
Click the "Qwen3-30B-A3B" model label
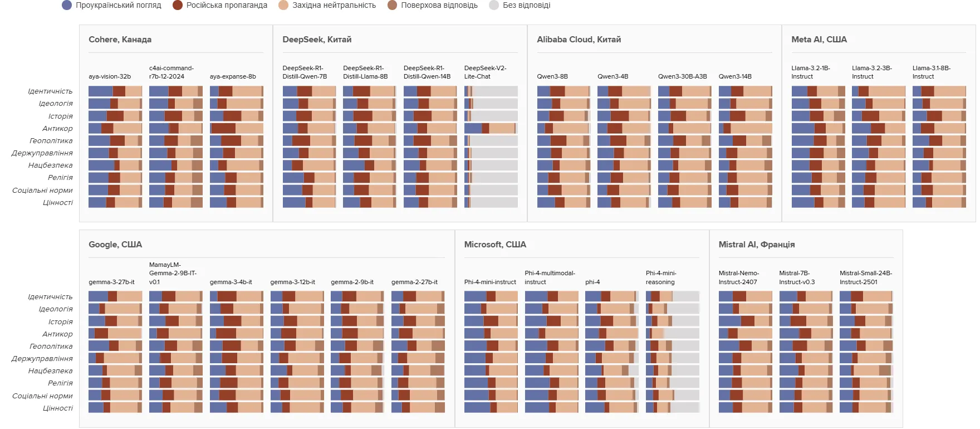[682, 77]
